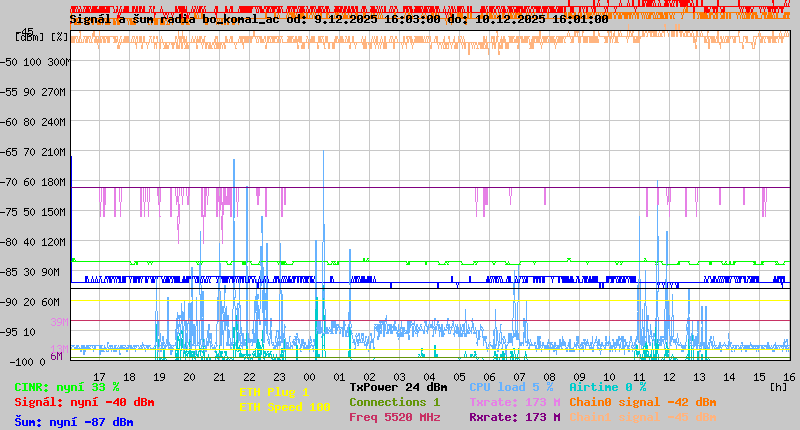Click the purple "6M" rate marker label
This screenshot has height=430, width=800.
click(x=57, y=356)
